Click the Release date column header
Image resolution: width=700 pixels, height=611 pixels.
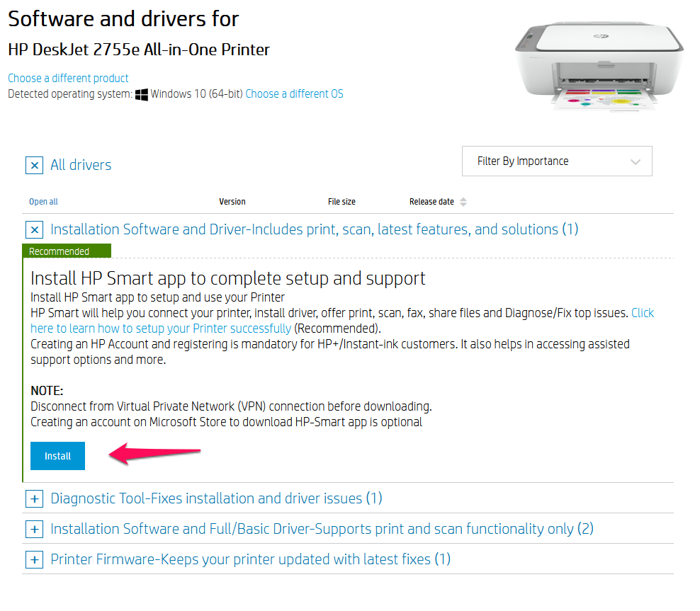(x=431, y=202)
